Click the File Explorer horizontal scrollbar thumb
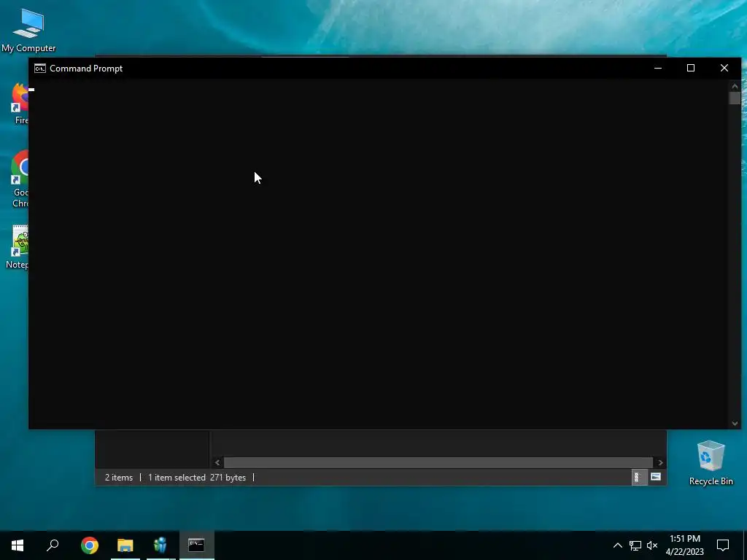 (438, 462)
